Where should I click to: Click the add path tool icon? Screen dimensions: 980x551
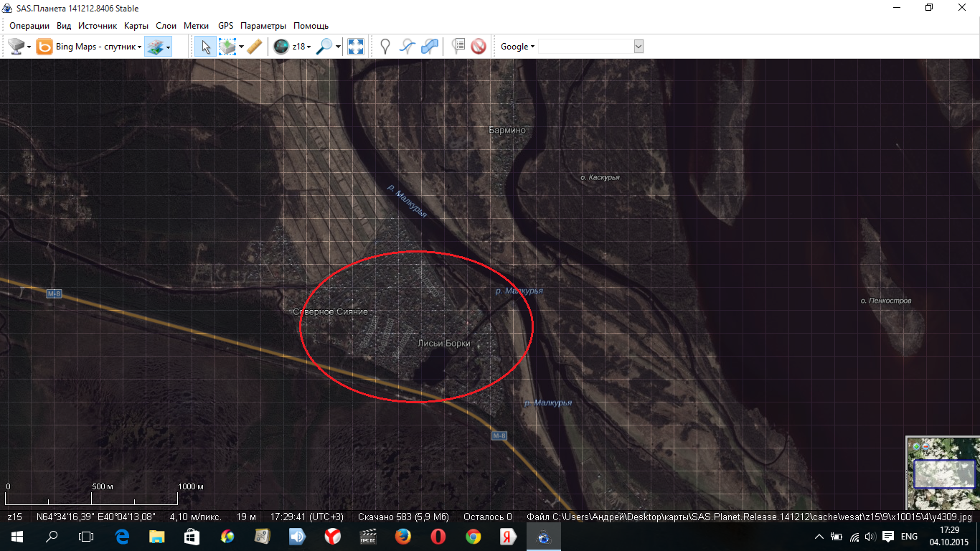407,47
